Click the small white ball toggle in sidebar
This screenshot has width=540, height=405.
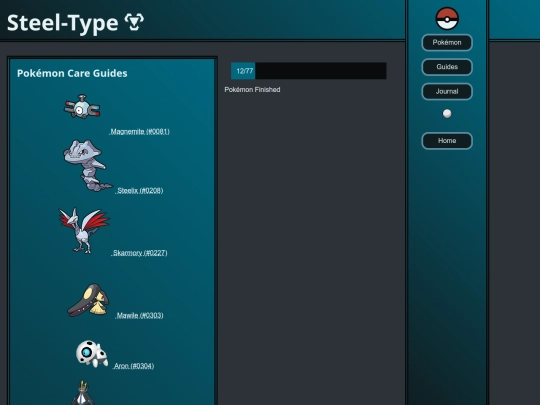[447, 114]
